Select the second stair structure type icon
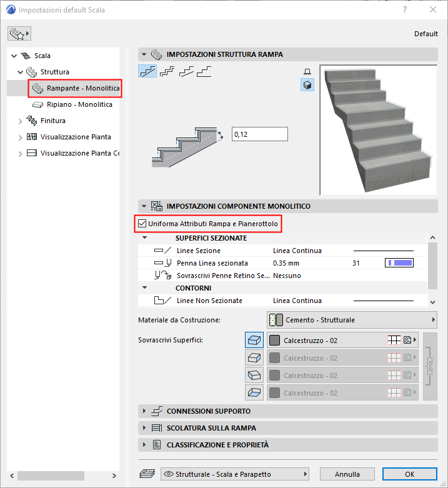 coord(167,71)
